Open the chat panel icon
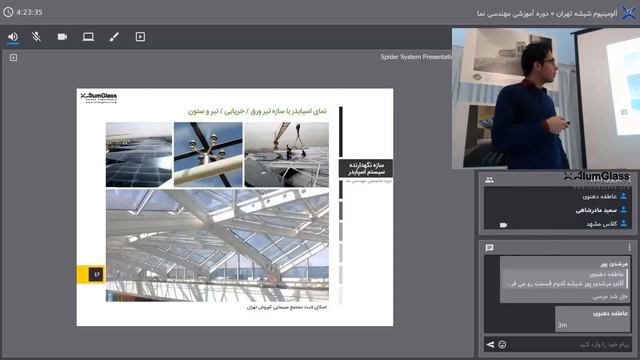This screenshot has width=640, height=360. click(489, 248)
